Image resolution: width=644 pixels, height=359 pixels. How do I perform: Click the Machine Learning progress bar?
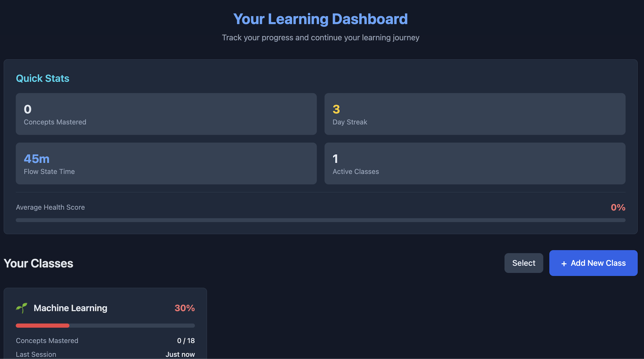point(105,325)
